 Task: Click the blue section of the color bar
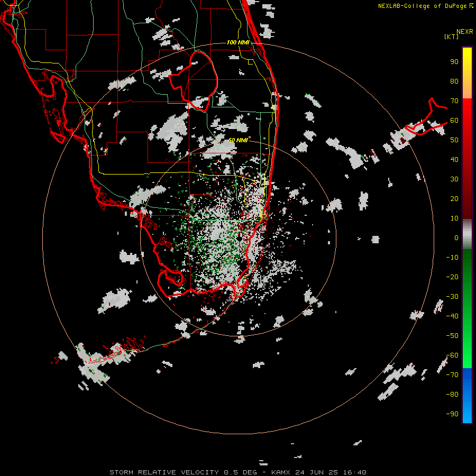click(467, 395)
